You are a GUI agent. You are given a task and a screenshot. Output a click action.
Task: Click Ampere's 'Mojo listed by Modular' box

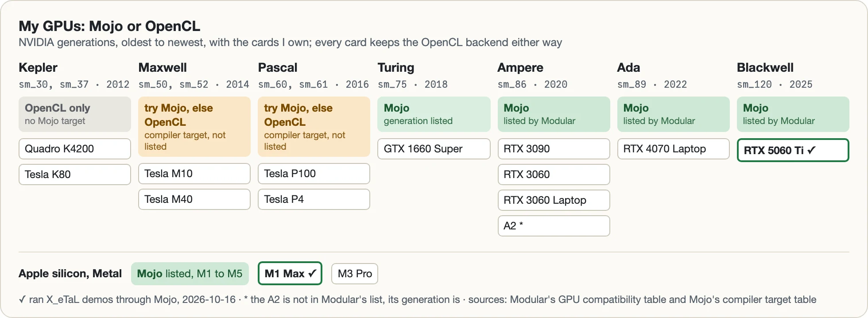(554, 114)
